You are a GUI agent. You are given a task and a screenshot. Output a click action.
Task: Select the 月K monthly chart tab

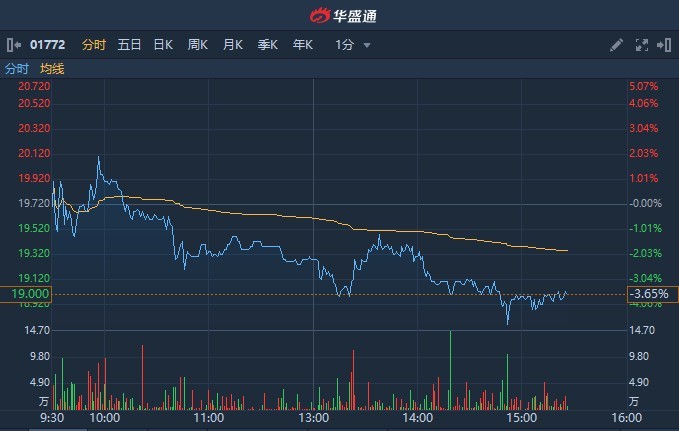[x=233, y=45]
